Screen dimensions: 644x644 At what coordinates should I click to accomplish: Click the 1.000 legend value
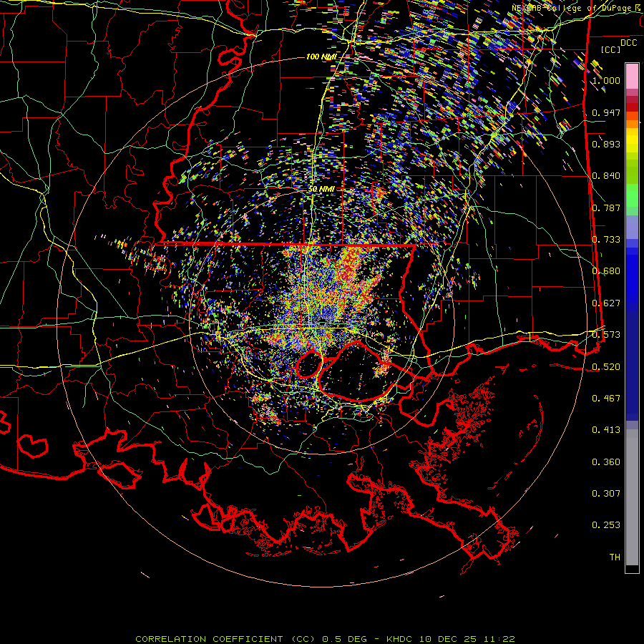coord(606,80)
